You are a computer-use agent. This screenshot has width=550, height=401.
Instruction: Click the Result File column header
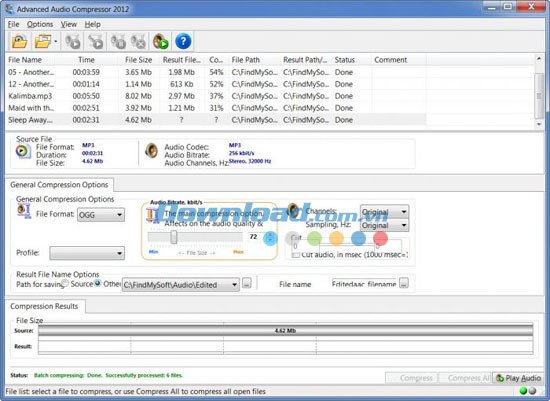coord(182,60)
